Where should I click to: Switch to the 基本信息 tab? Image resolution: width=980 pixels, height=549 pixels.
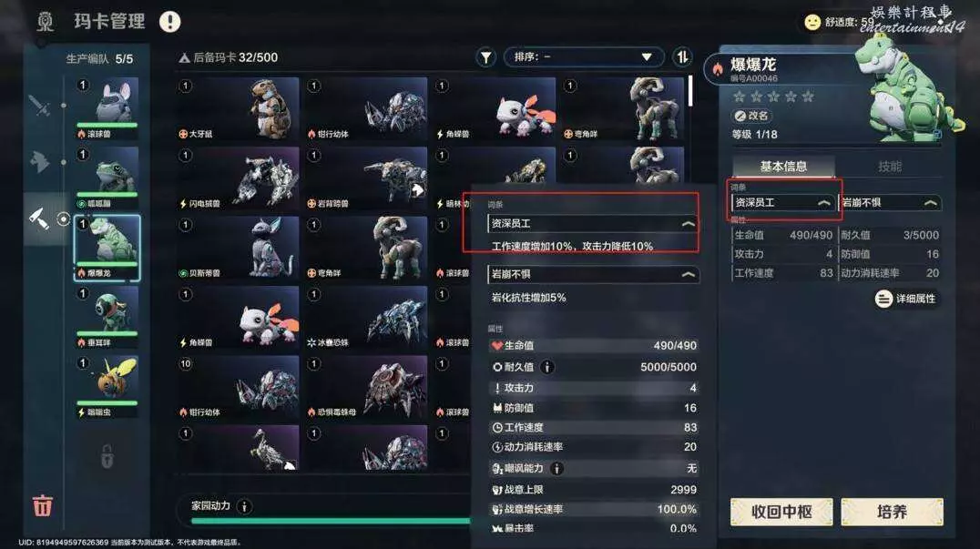[783, 166]
